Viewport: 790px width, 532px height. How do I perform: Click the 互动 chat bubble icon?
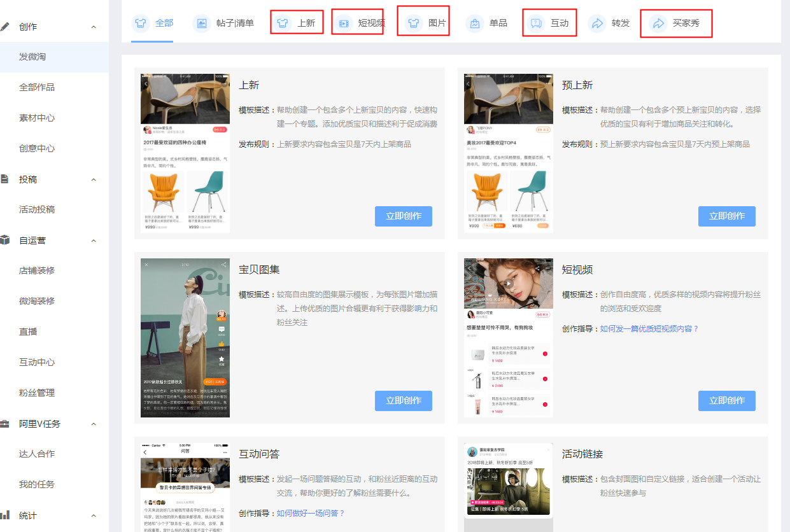536,24
